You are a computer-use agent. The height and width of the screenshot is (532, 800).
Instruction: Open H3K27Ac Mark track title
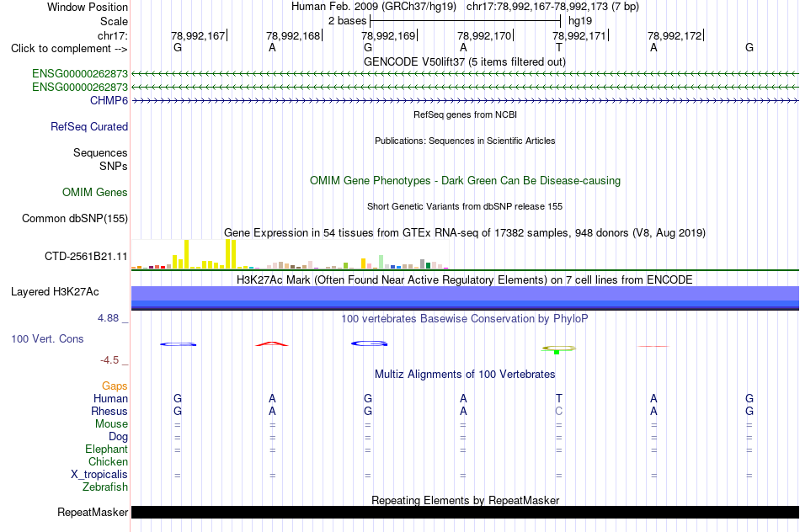click(465, 279)
